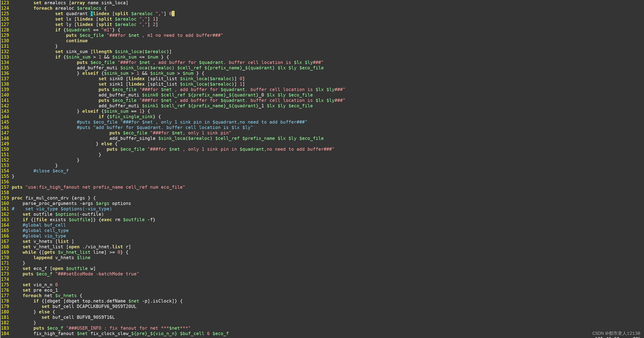The height and width of the screenshot is (338, 644).
Task: Click 'elseif' keyword on line 136
Action: (x=90, y=73)
